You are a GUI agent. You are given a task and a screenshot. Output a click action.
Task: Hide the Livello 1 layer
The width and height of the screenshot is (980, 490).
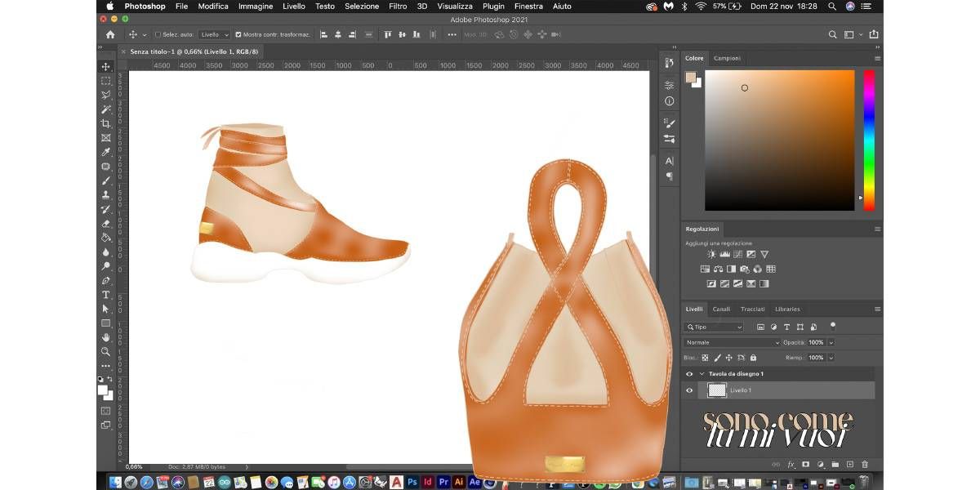coord(689,390)
